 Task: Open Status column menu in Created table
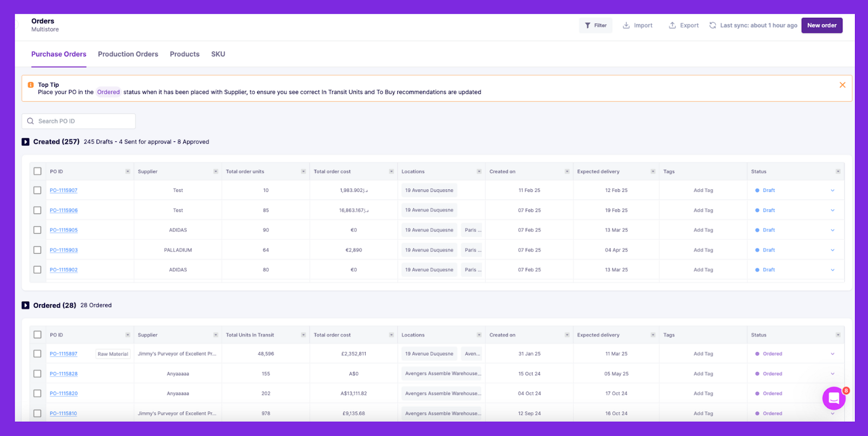tap(838, 171)
